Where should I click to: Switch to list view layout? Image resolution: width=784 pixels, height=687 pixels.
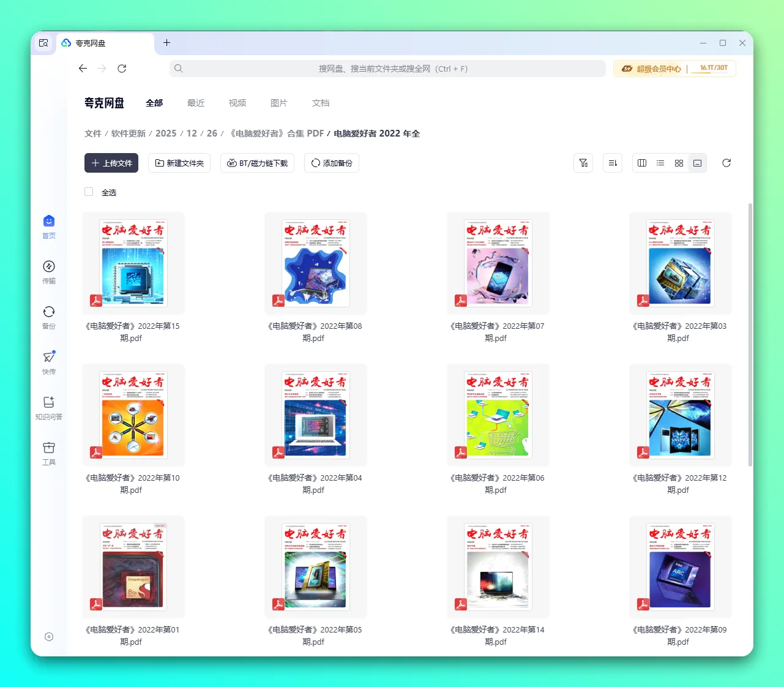click(660, 163)
